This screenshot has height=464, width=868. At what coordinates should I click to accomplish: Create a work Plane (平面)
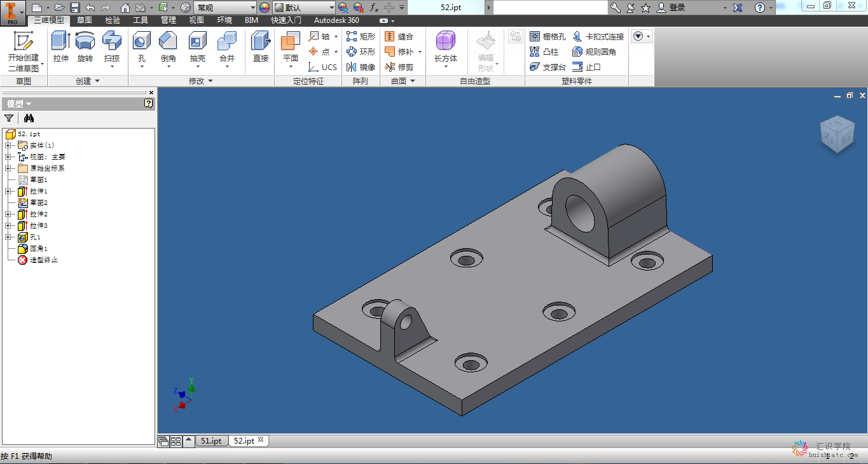pyautogui.click(x=291, y=48)
